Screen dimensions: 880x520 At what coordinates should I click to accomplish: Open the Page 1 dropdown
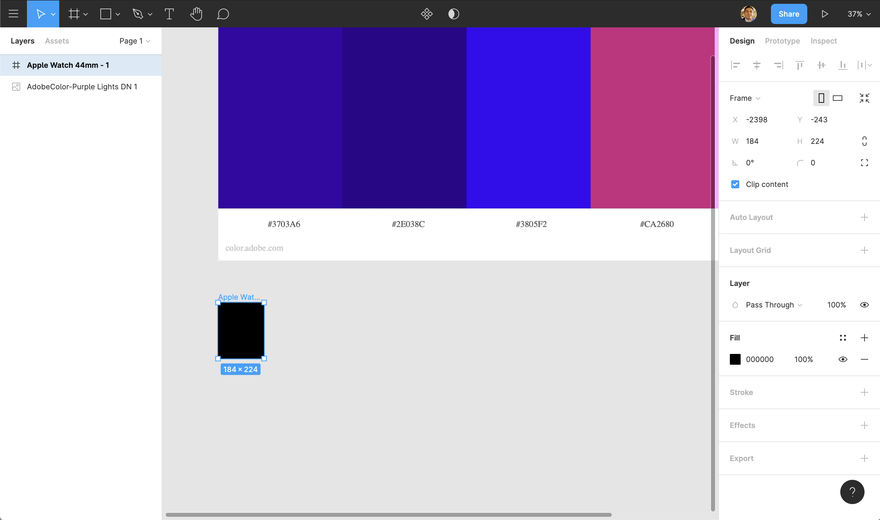tap(135, 41)
